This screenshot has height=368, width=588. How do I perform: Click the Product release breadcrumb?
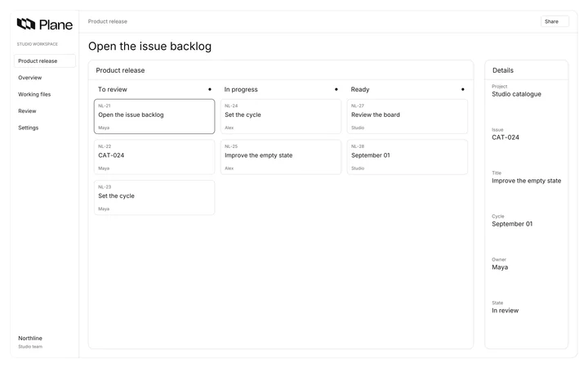pyautogui.click(x=108, y=21)
